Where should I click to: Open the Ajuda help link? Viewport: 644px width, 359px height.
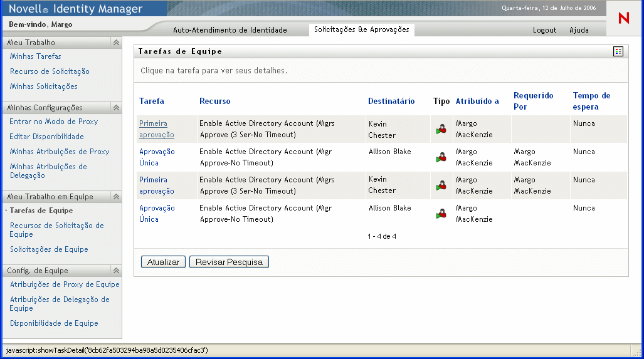pyautogui.click(x=579, y=30)
